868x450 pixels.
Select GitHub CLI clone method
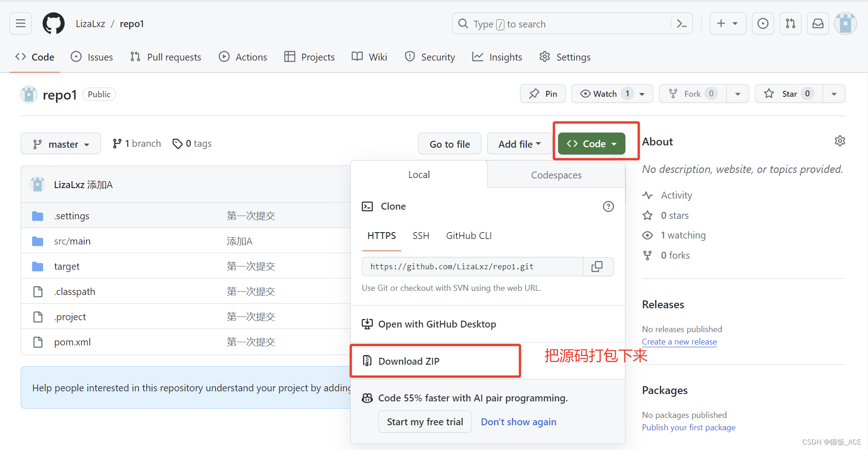click(x=469, y=236)
